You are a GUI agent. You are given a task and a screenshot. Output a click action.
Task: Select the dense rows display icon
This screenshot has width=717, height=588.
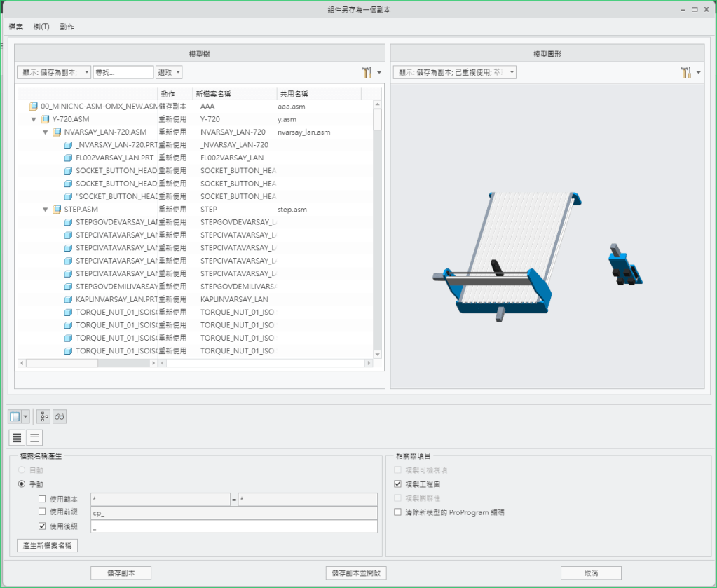[17, 438]
